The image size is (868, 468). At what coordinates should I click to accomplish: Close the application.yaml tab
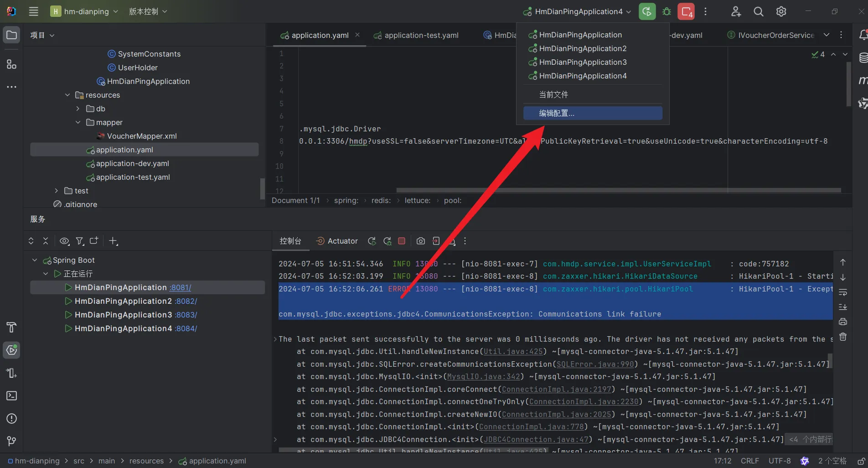point(357,35)
